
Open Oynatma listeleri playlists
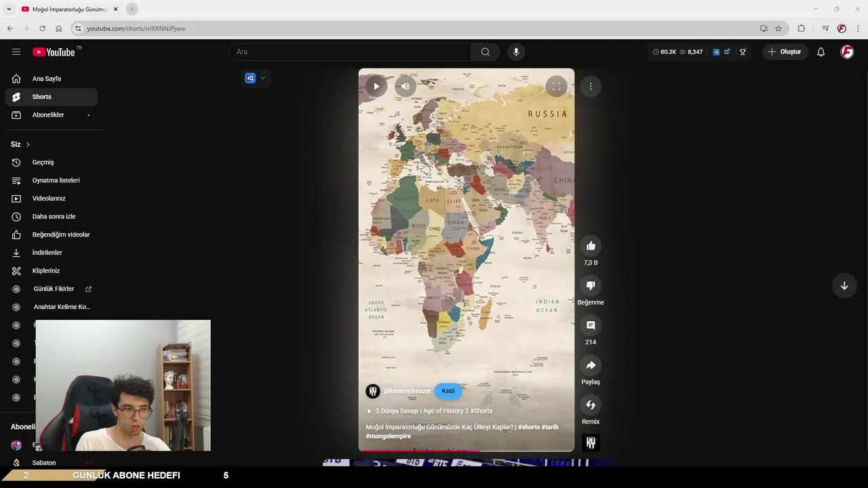click(52, 180)
